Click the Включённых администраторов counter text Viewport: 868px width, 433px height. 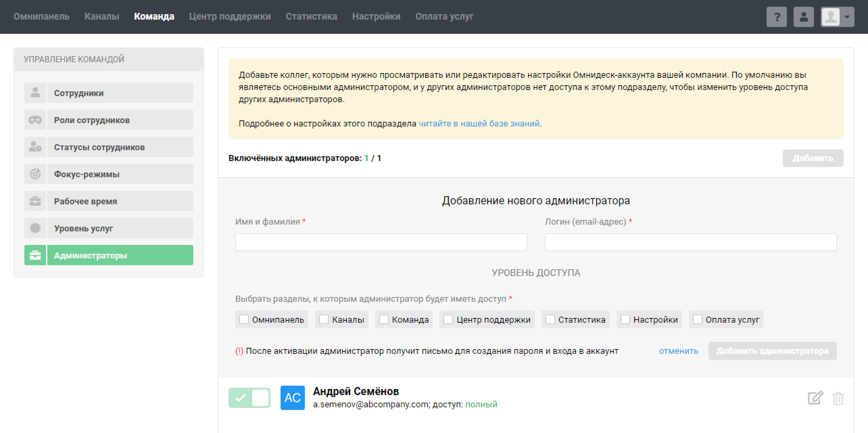point(305,158)
